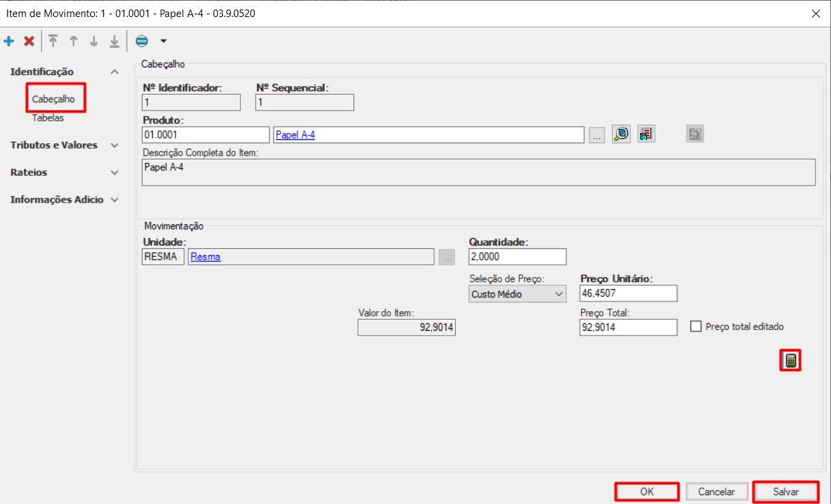The height and width of the screenshot is (504, 831).
Task: Click the blue plus add item icon
Action: [x=9, y=42]
